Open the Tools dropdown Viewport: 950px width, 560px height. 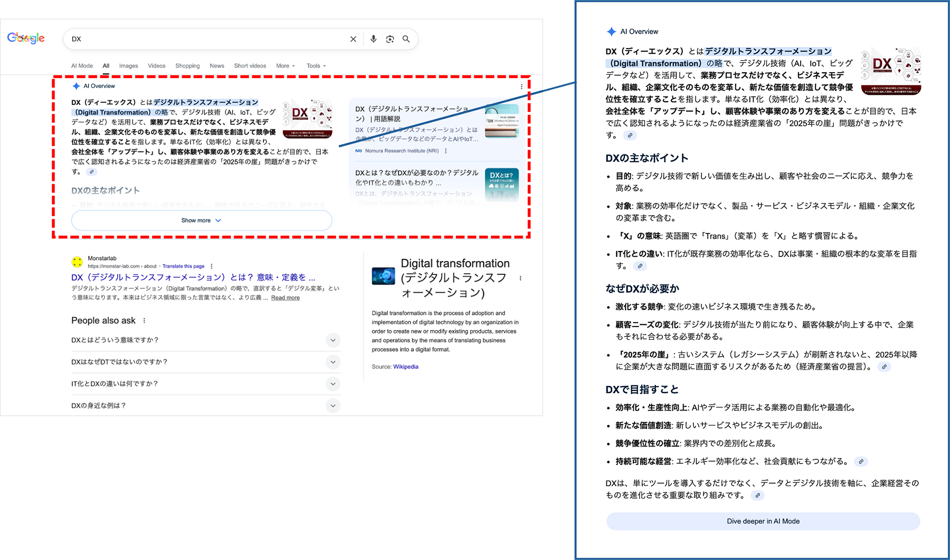point(316,66)
